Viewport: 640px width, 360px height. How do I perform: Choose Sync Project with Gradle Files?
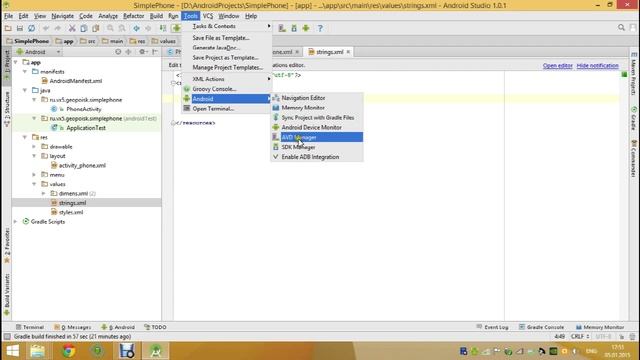[317, 118]
